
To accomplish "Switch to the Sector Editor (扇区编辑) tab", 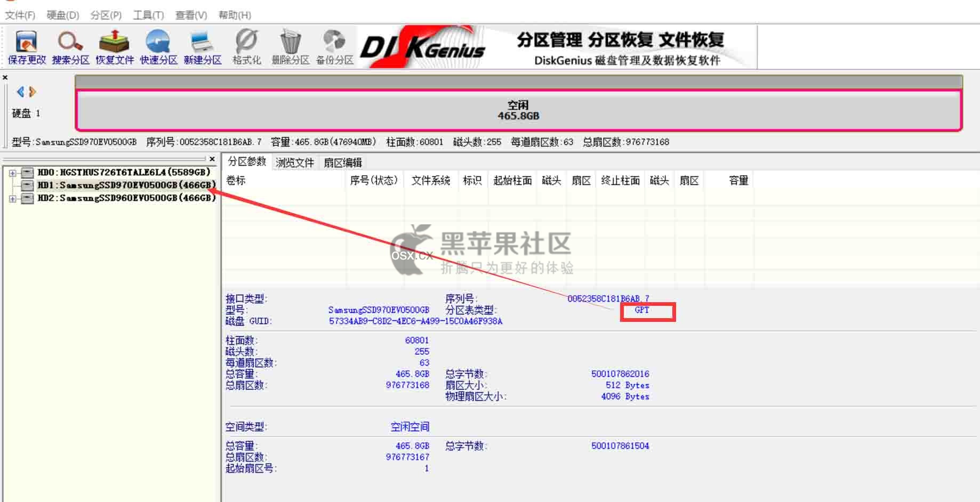I will pos(343,163).
